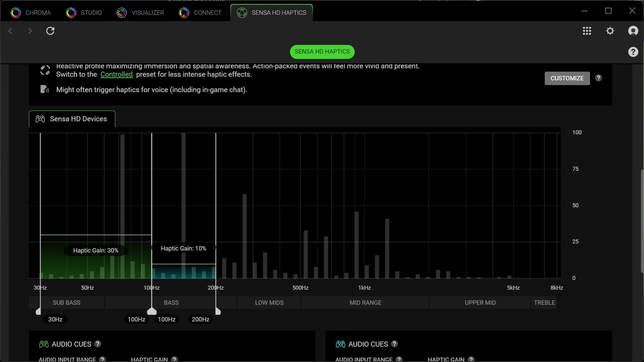Click the back navigation arrow

point(10,31)
